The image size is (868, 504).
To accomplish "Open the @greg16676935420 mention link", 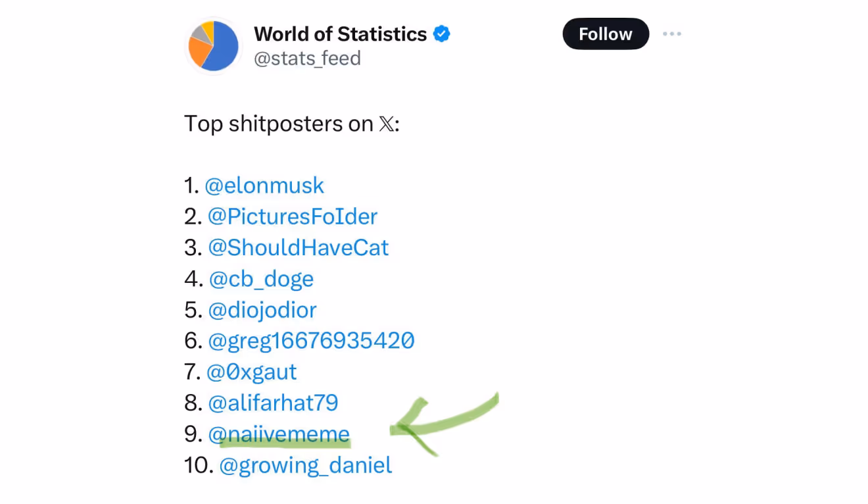I will 311,341.
